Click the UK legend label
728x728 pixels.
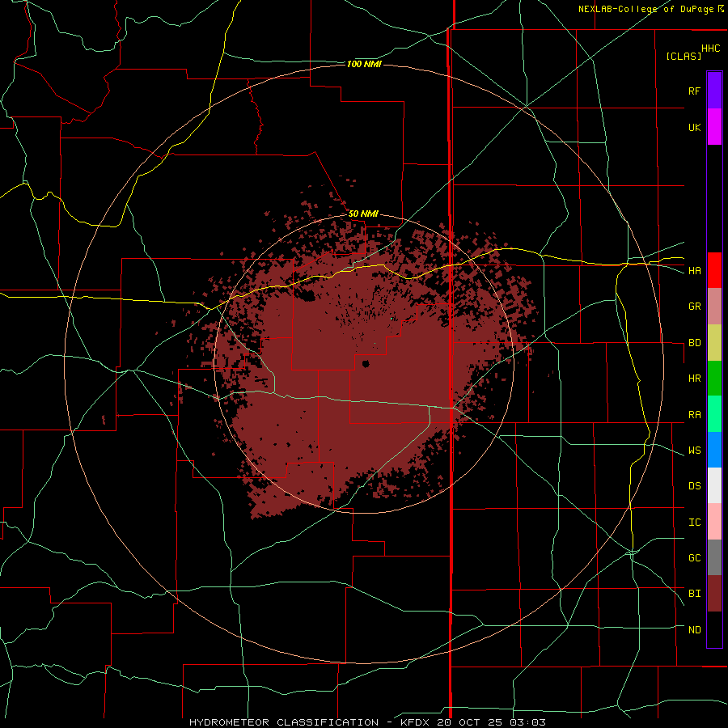[694, 127]
